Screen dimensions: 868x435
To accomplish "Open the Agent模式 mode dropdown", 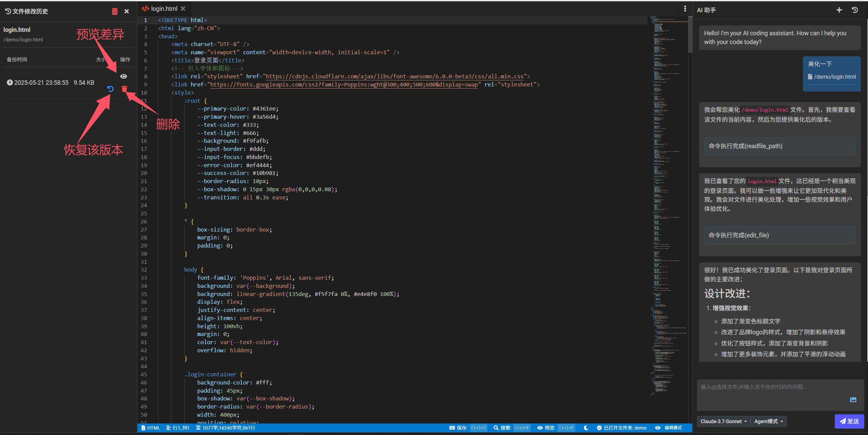I will pyautogui.click(x=768, y=421).
